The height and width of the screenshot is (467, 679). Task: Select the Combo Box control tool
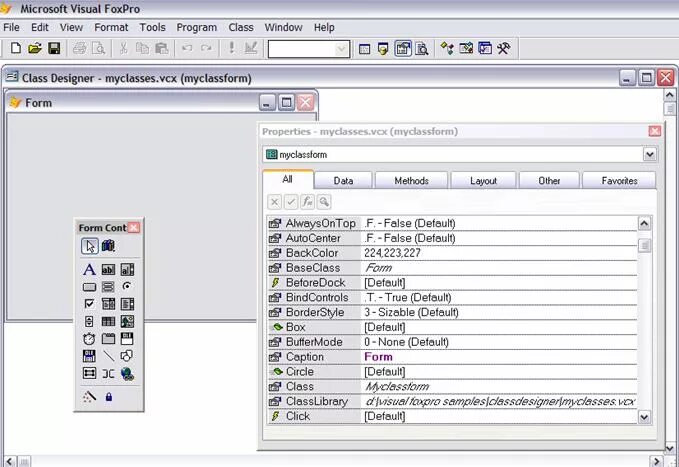point(108,304)
